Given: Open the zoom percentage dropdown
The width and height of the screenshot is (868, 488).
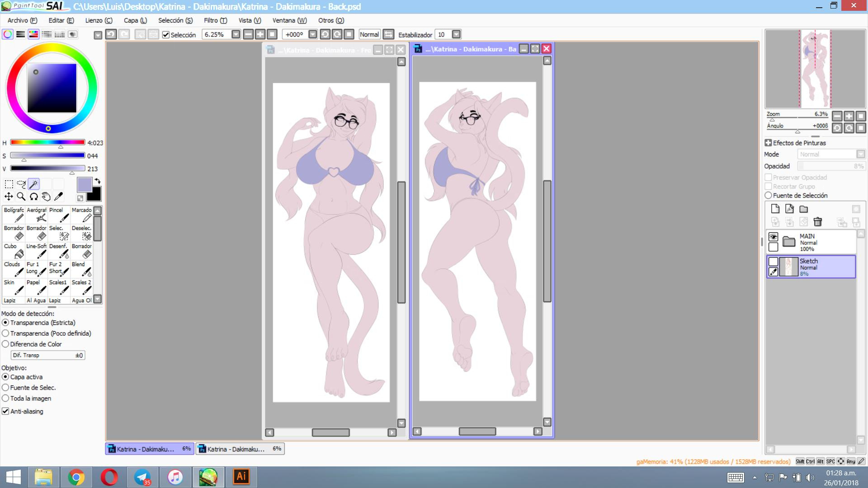Looking at the screenshot, I should [236, 34].
